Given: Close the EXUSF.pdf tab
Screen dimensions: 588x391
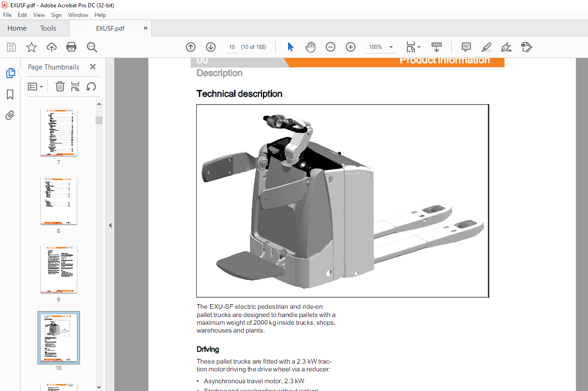Looking at the screenshot, I should point(146,28).
